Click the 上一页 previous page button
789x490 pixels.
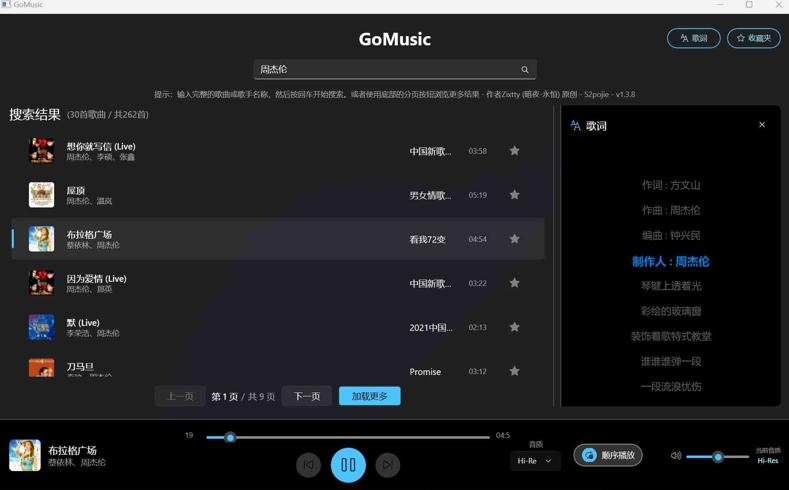coord(180,396)
